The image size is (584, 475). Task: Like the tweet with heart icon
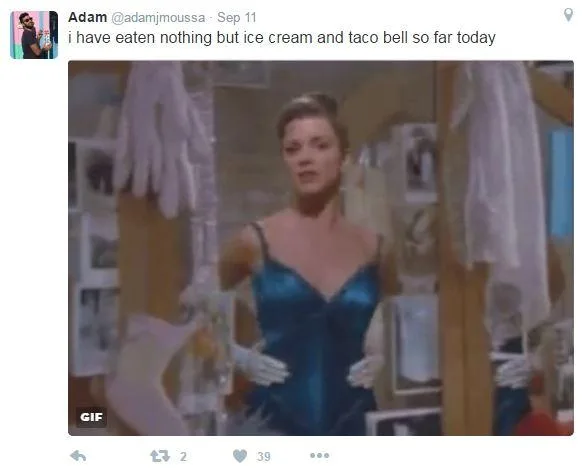click(x=240, y=456)
